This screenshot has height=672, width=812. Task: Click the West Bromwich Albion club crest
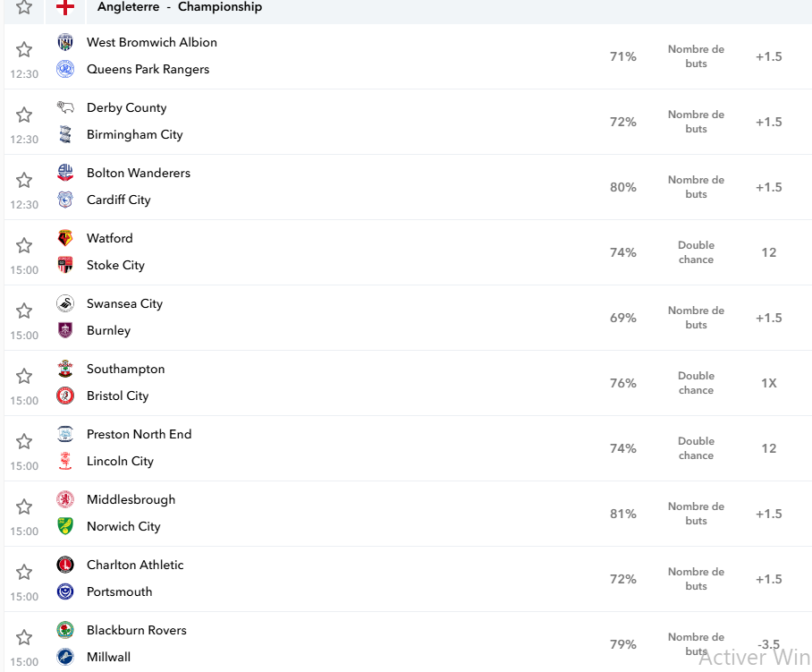coord(65,42)
